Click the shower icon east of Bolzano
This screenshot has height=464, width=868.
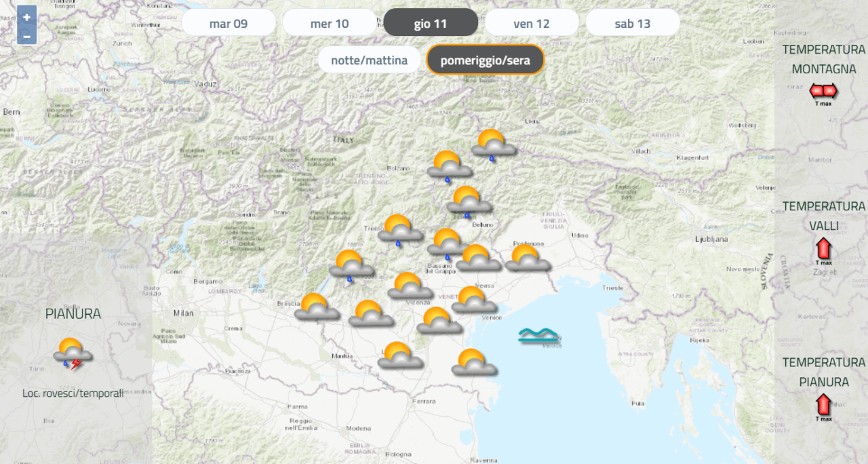click(449, 166)
